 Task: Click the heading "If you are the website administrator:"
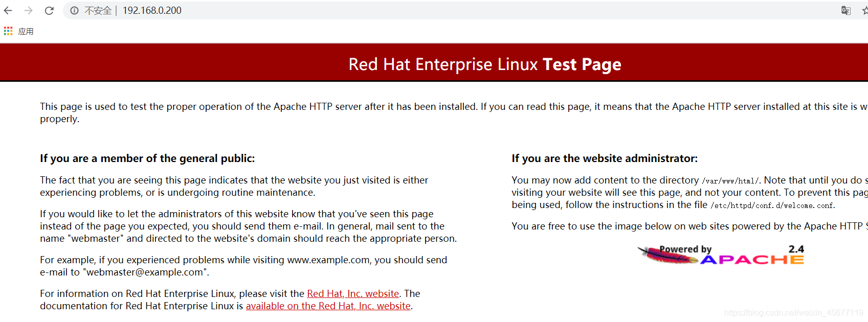point(605,158)
